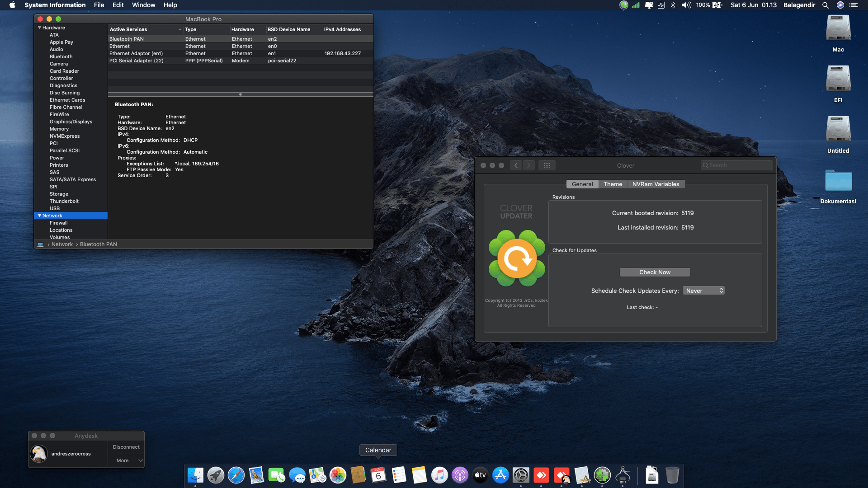This screenshot has height=488, width=868.
Task: Open the Mail app in the dock
Action: pos(256,475)
